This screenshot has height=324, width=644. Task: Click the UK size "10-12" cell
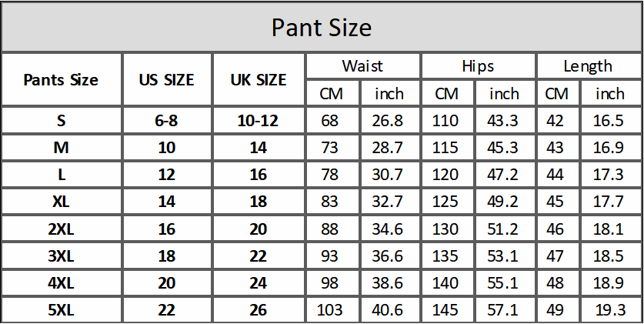(x=259, y=121)
